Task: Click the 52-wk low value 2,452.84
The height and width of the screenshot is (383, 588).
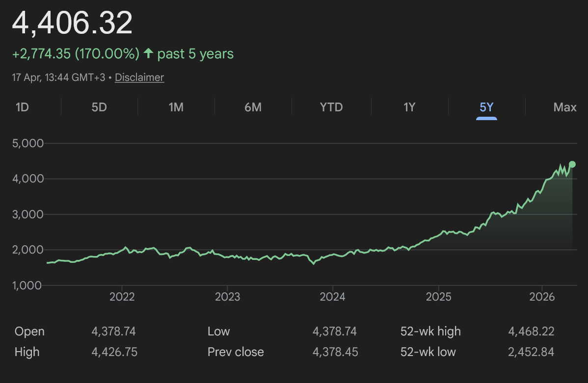Action: [x=531, y=352]
